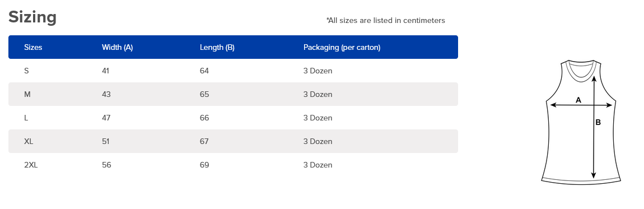
Task: Click the centimeters note text
Action: tap(386, 20)
